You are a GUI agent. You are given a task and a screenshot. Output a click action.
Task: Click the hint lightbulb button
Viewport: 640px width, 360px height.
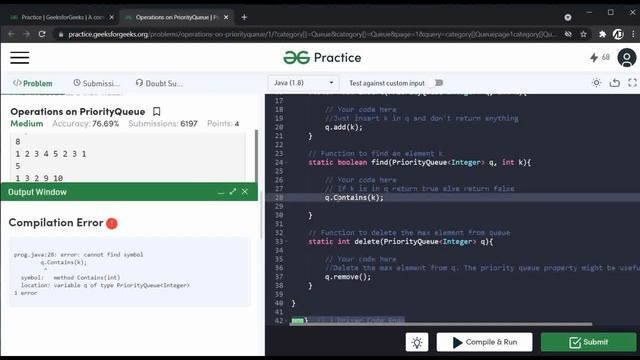(x=417, y=342)
